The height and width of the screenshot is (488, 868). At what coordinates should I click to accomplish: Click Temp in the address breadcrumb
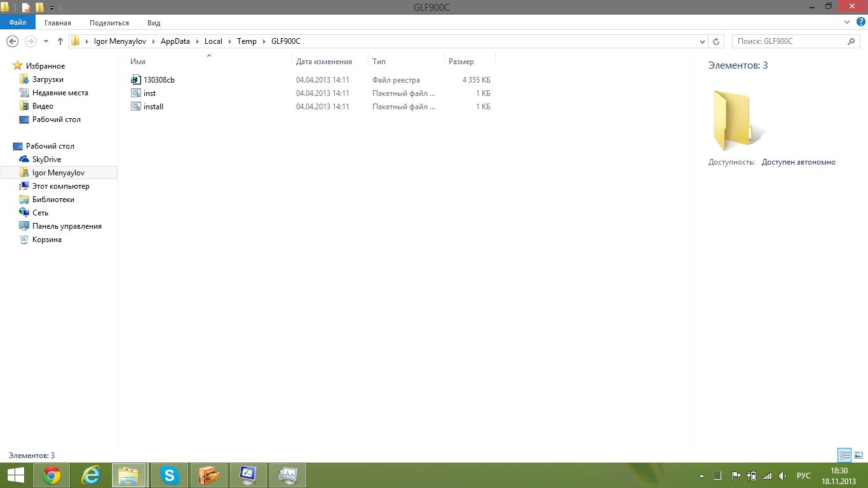(x=247, y=41)
